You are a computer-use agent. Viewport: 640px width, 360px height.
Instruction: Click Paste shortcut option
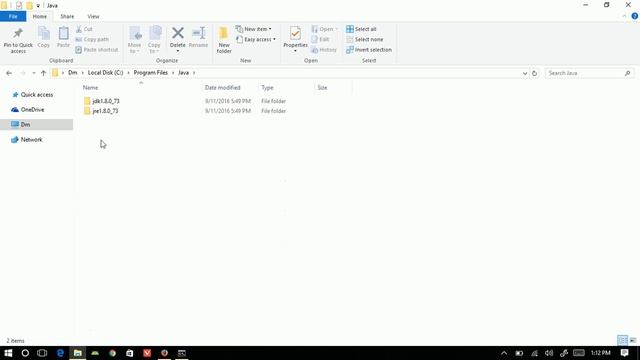[x=97, y=49]
